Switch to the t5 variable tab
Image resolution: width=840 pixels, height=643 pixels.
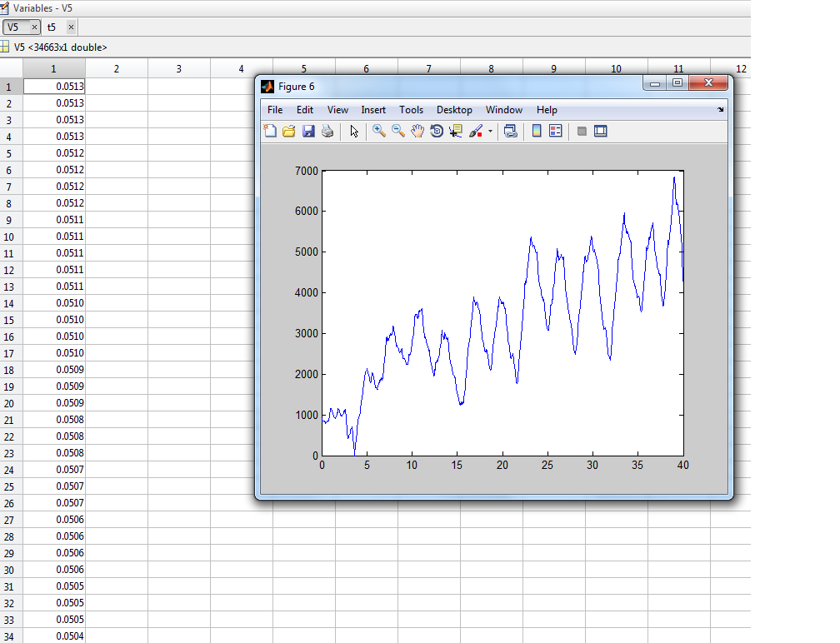[52, 27]
